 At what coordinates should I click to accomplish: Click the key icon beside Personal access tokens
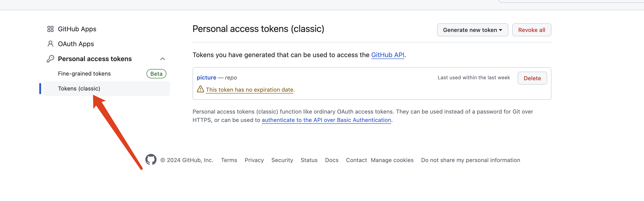coord(50,59)
